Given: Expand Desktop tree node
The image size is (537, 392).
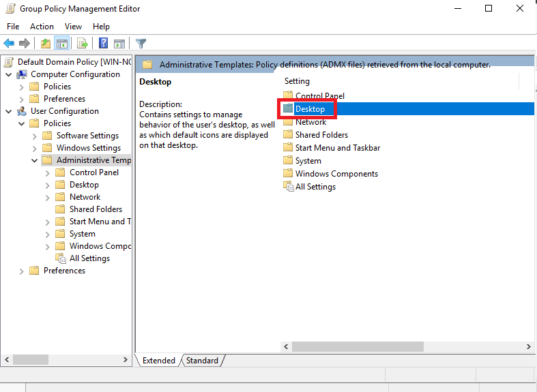Looking at the screenshot, I should coord(48,185).
